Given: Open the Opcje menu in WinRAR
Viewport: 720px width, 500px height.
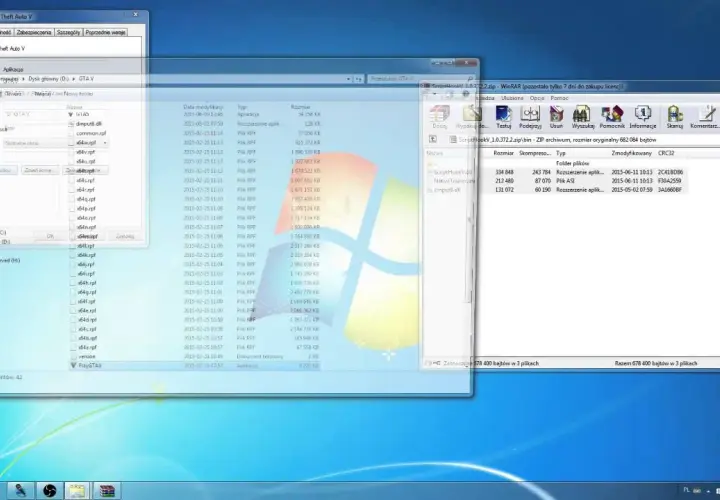Looking at the screenshot, I should pyautogui.click(x=537, y=98).
